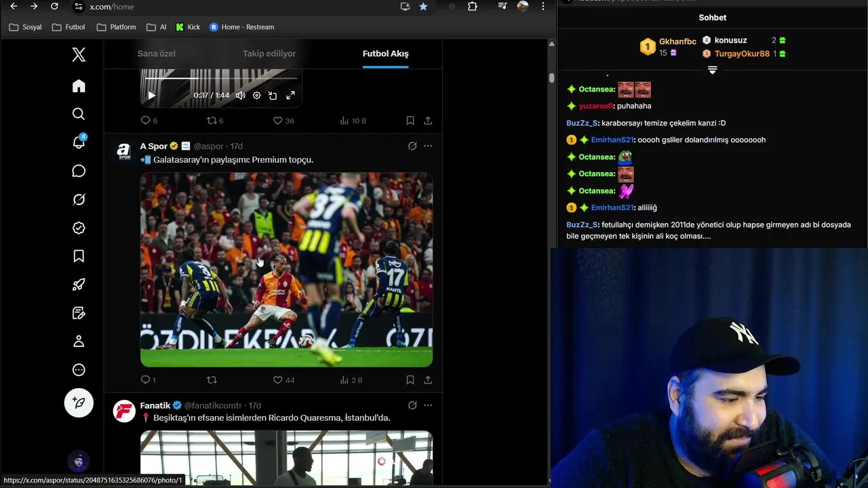Open the A Spor account name link

[x=154, y=146]
